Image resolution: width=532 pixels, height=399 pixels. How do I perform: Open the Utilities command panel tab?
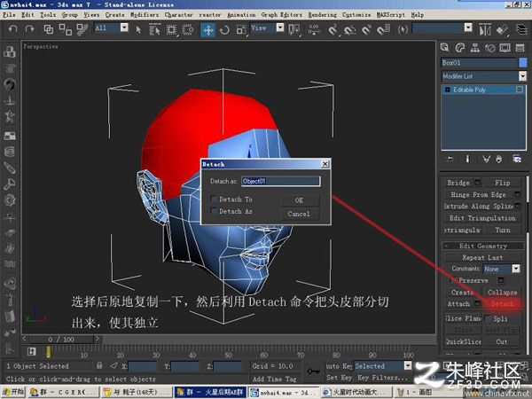pos(520,48)
